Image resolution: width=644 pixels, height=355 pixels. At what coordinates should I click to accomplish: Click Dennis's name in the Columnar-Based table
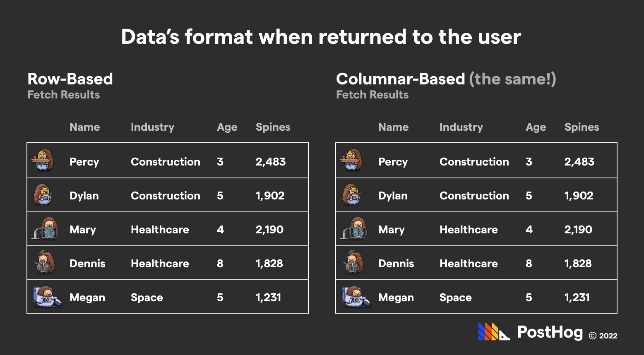pyautogui.click(x=396, y=264)
